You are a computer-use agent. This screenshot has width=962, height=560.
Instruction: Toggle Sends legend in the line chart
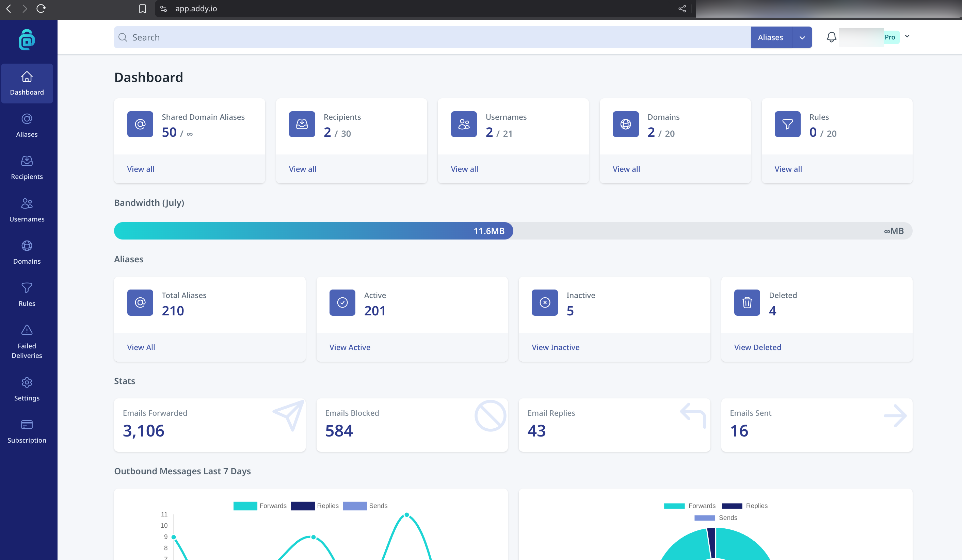365,506
